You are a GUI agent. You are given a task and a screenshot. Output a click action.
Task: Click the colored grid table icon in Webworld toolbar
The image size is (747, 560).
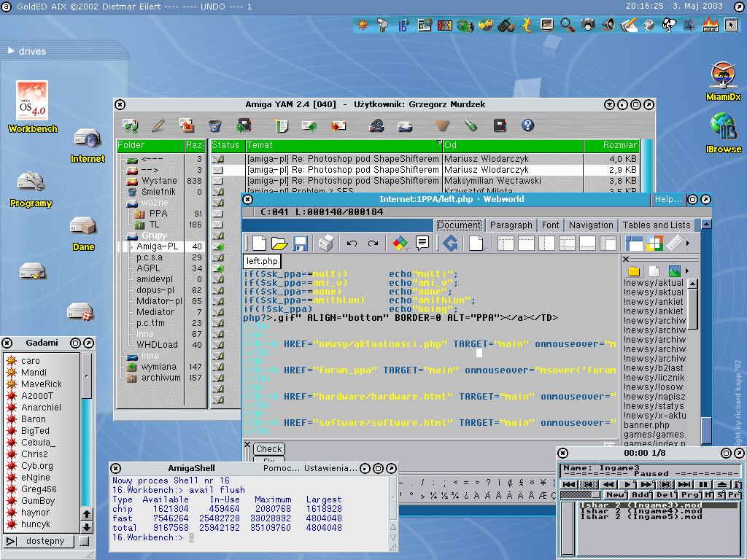[654, 243]
